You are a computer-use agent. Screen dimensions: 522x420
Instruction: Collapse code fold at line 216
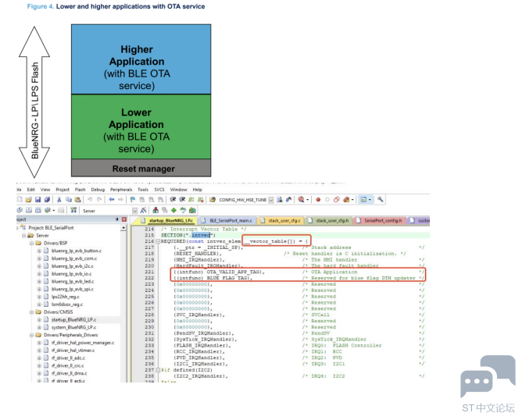point(158,241)
